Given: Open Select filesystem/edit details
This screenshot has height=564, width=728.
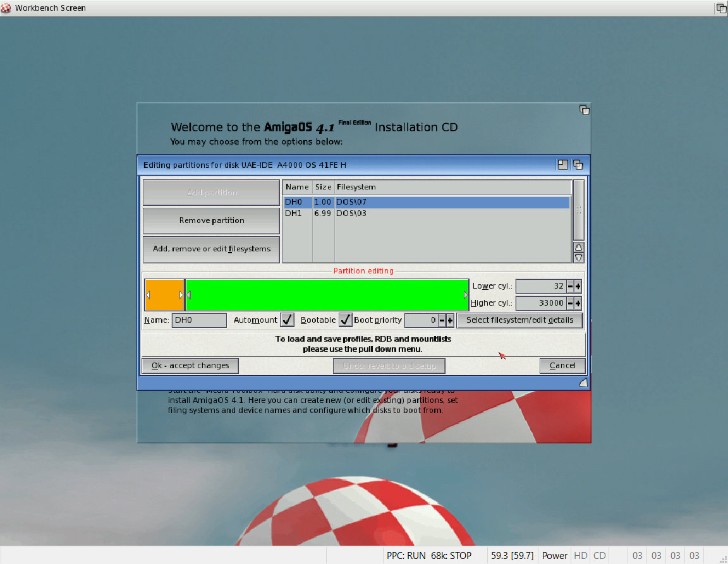Looking at the screenshot, I should pyautogui.click(x=519, y=320).
